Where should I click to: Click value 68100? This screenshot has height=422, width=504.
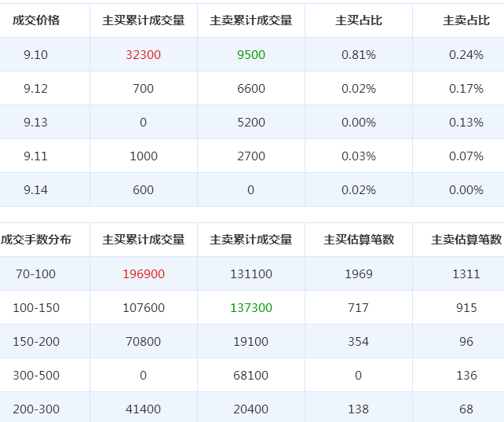(x=251, y=376)
